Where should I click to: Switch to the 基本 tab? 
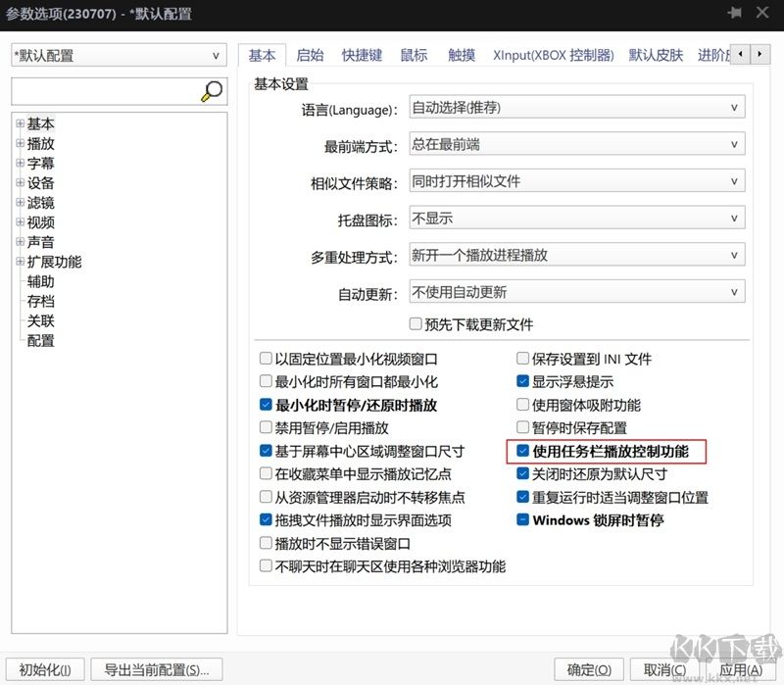(x=262, y=56)
